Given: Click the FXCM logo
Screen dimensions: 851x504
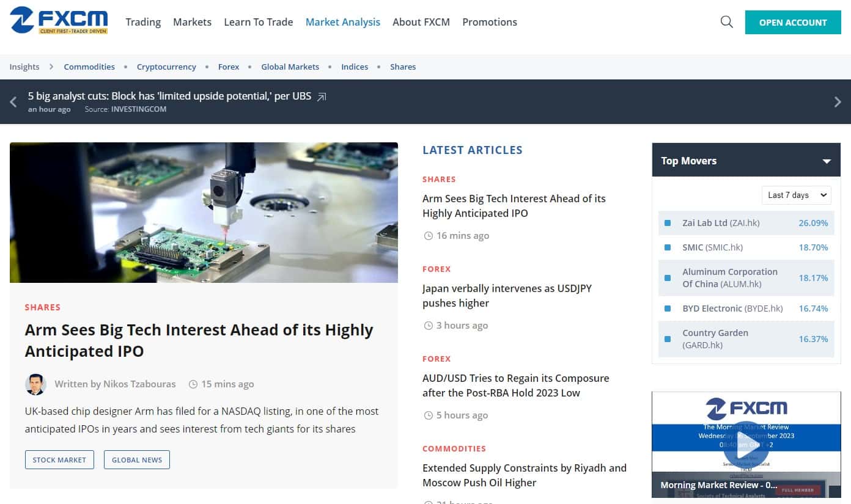Looking at the screenshot, I should point(59,21).
